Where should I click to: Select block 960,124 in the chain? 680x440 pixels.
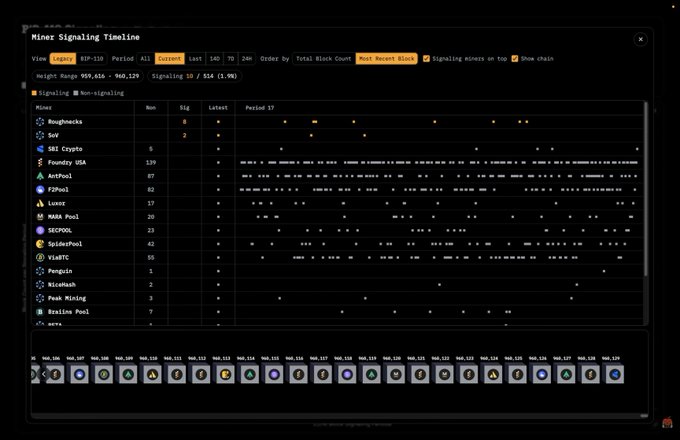[x=493, y=375]
